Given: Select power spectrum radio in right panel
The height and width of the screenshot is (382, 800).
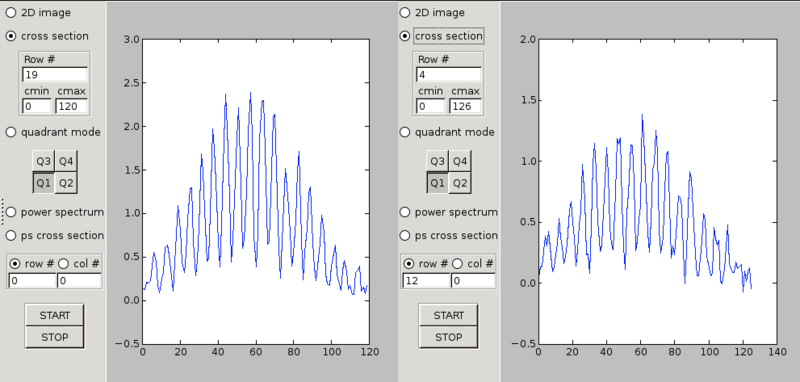Looking at the screenshot, I should pos(404,212).
